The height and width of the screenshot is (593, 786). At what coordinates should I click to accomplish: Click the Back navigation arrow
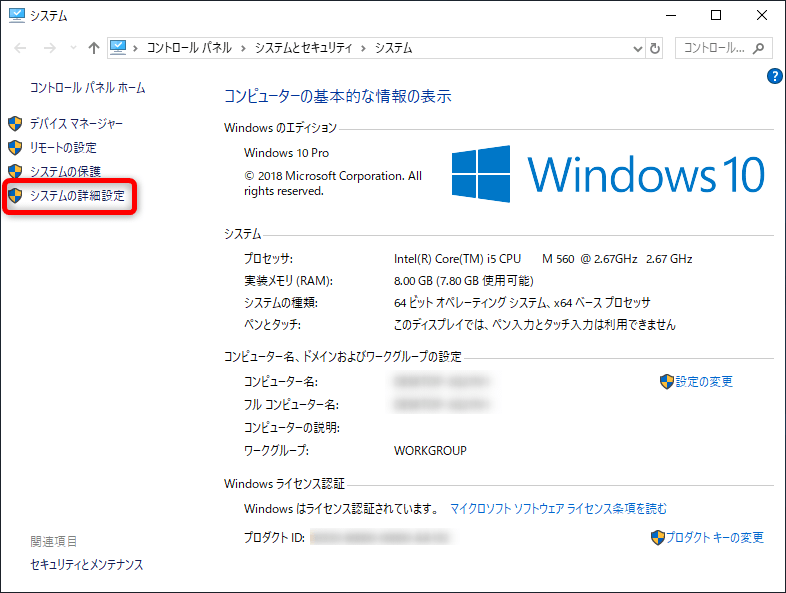(20, 48)
